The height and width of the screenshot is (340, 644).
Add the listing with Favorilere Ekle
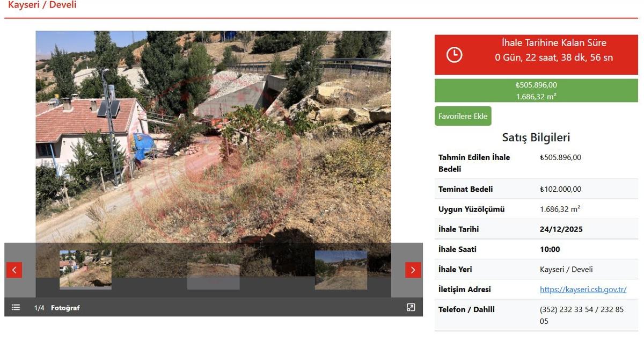click(x=463, y=116)
